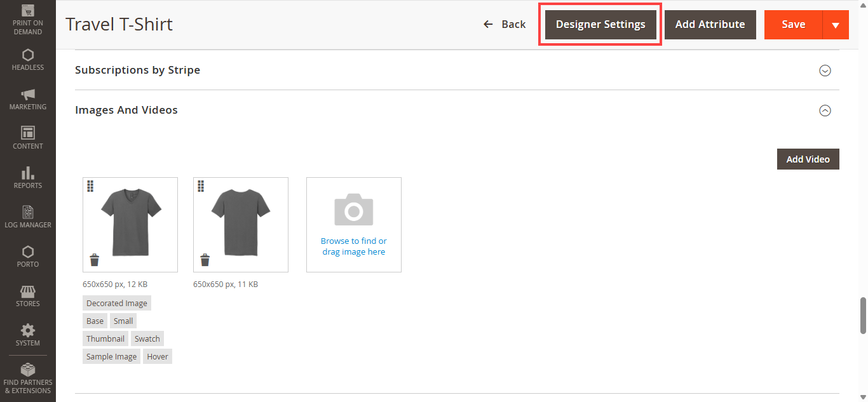Click the page vertical scrollbar thumb
The image size is (868, 402).
tap(863, 315)
